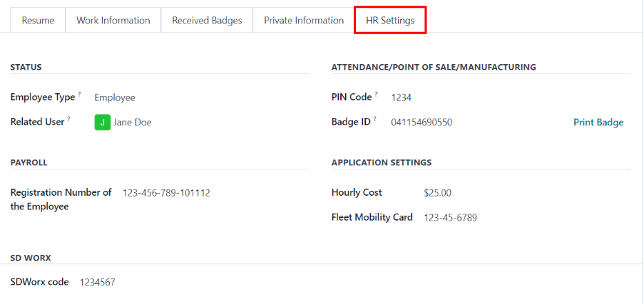The image size is (644, 304).
Task: Click the help icon beside Badge ID
Action: point(375,119)
